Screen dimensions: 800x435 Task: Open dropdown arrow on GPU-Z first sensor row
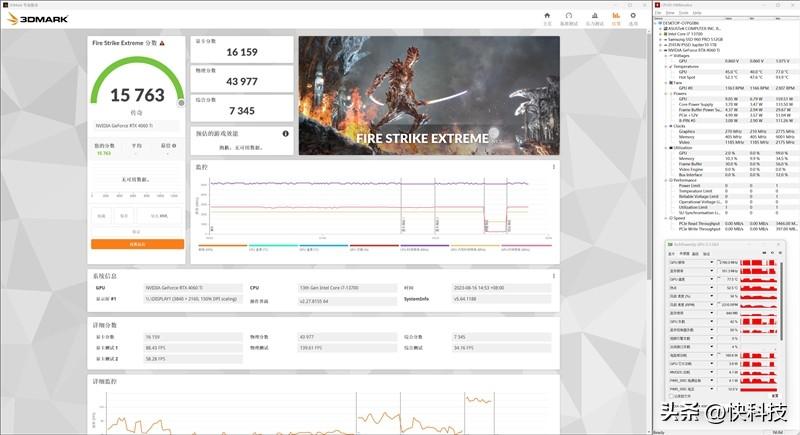click(x=712, y=262)
